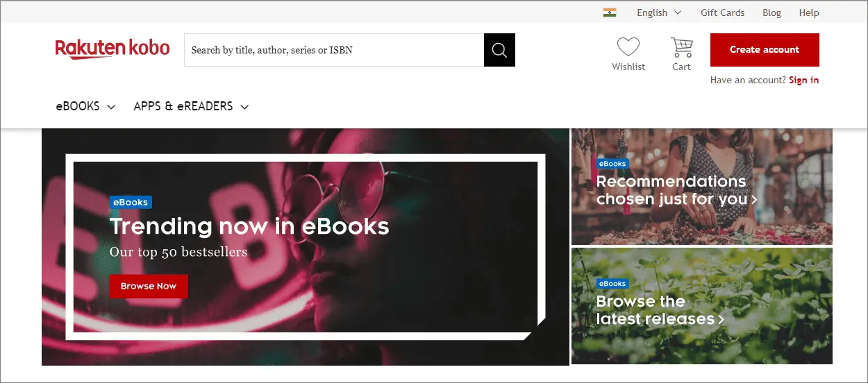Open the English language dropdown
Image resolution: width=868 pixels, height=383 pixels.
point(659,12)
